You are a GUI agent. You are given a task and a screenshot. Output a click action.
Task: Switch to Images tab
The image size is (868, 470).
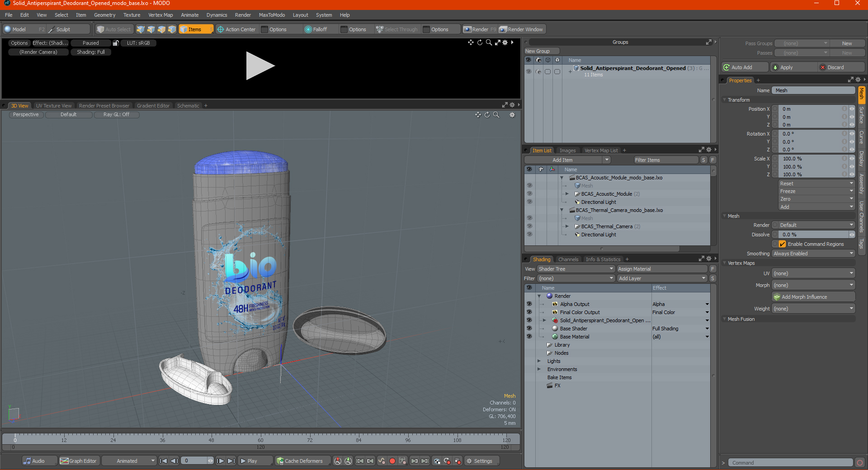[567, 150]
